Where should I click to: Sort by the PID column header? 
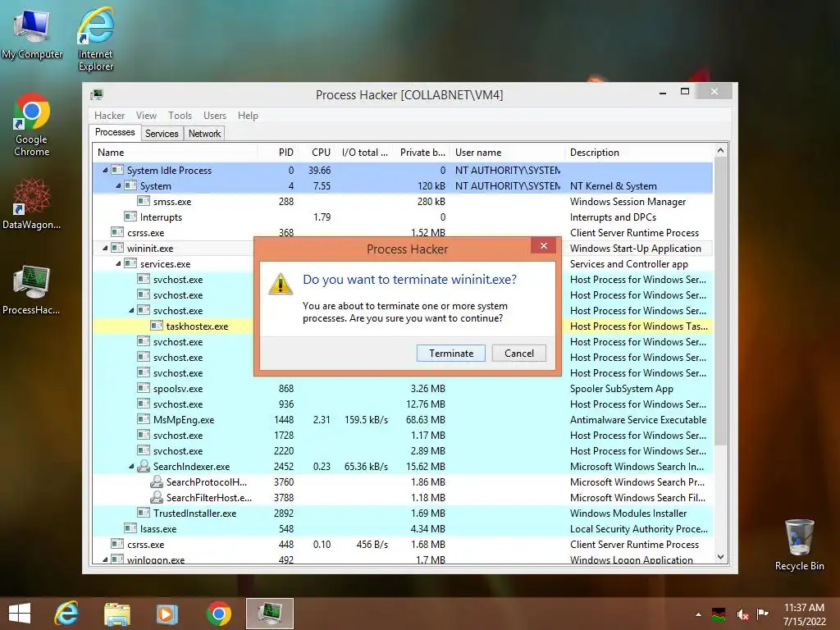(279, 152)
